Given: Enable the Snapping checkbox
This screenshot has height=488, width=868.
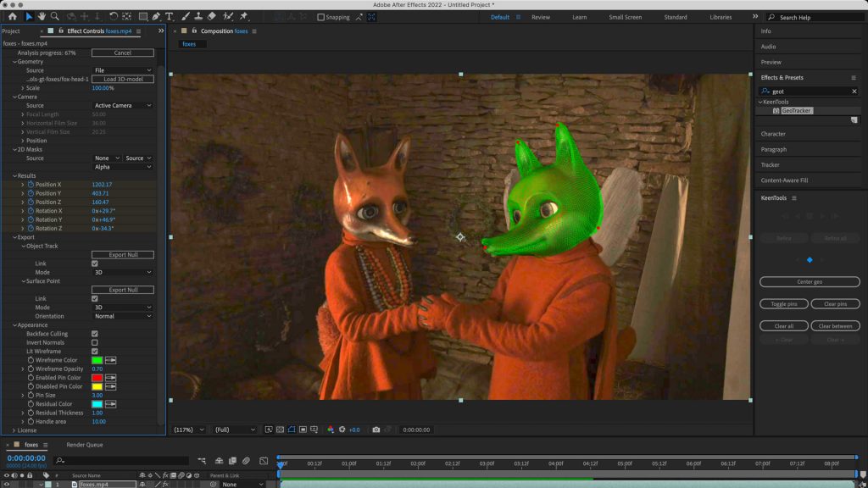Looking at the screenshot, I should [x=321, y=17].
